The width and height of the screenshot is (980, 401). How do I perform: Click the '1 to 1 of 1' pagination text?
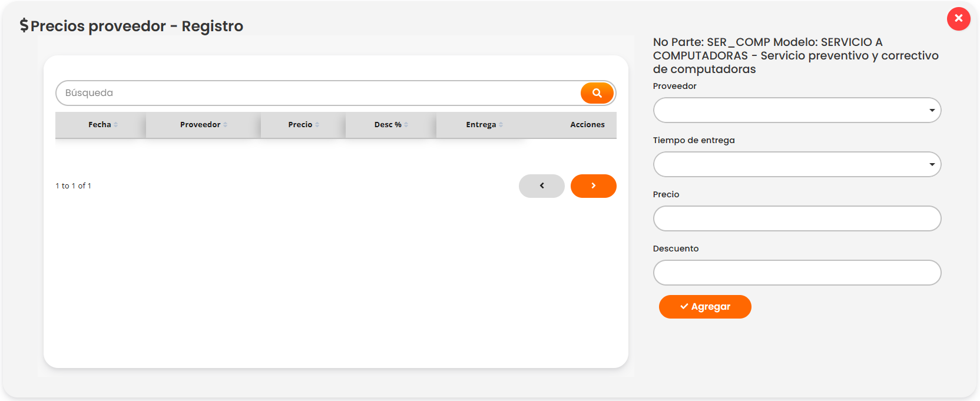click(74, 186)
